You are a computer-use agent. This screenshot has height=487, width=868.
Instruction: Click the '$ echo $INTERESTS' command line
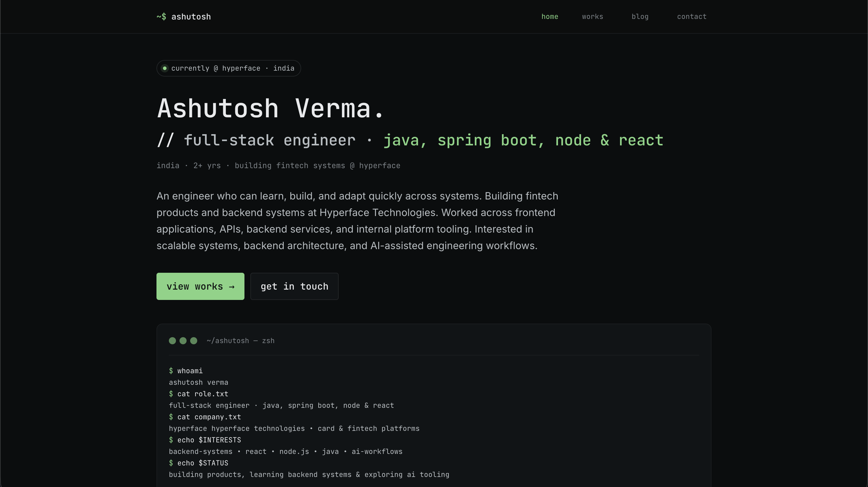[205, 440]
